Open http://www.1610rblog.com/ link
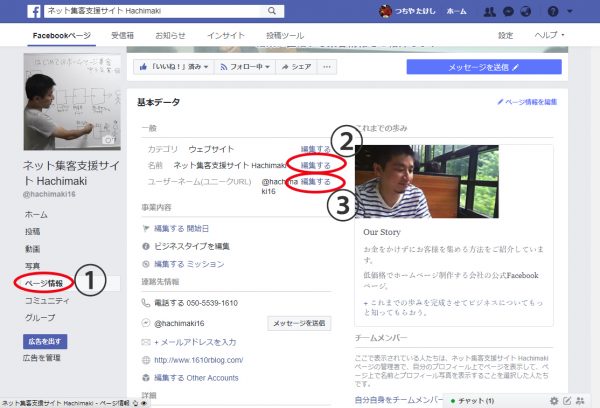 pyautogui.click(x=199, y=360)
